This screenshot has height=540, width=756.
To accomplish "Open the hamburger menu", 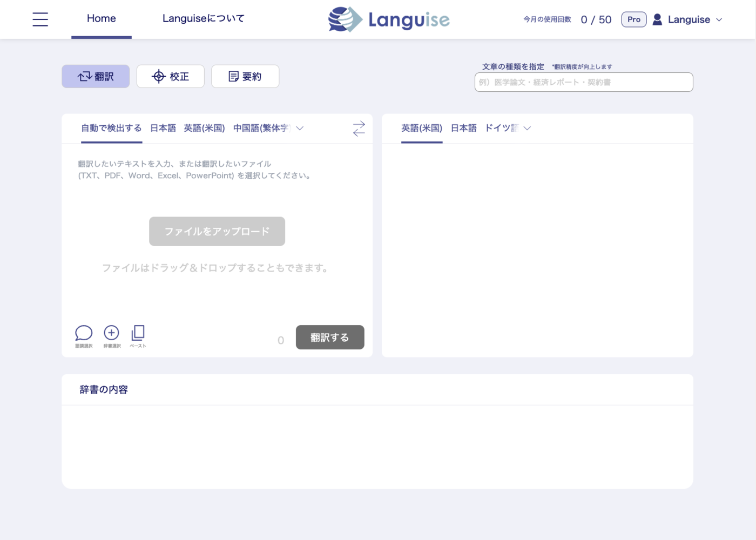I will point(40,19).
